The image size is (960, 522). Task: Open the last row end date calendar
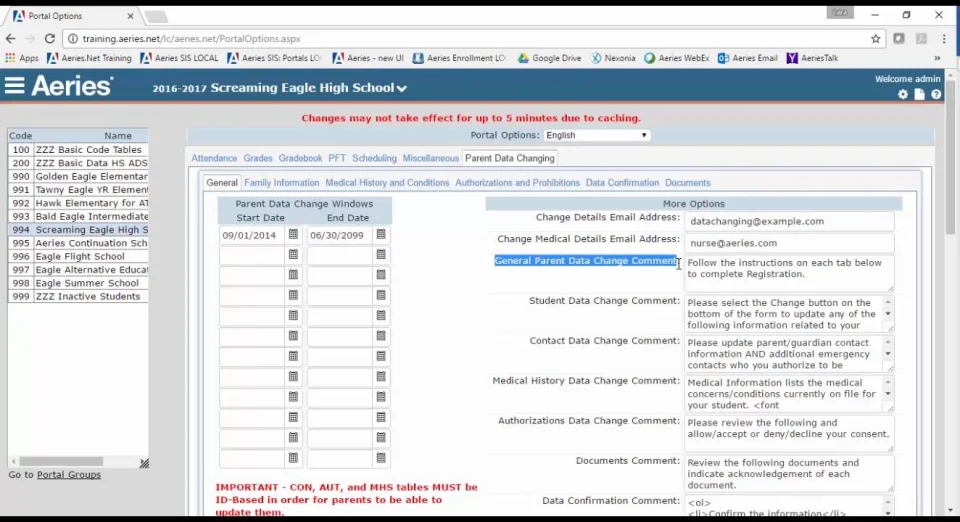click(381, 458)
